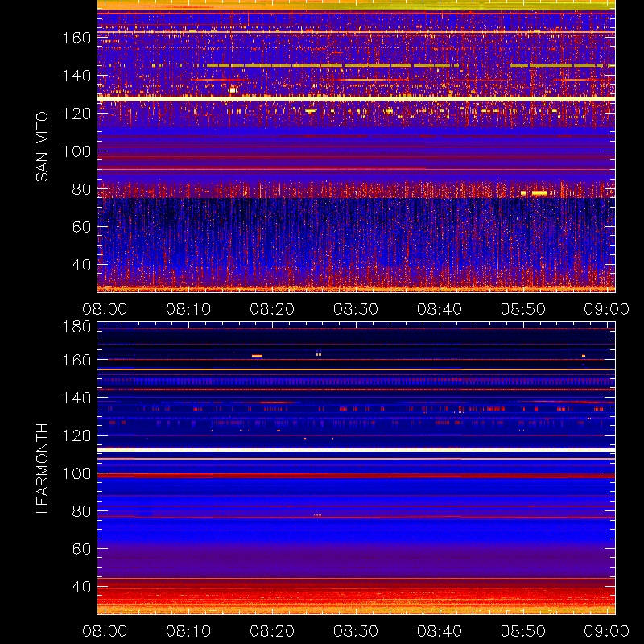Choose the 08:50 time label under the Learmonth plot
This screenshot has width=644, height=644.
click(x=523, y=631)
